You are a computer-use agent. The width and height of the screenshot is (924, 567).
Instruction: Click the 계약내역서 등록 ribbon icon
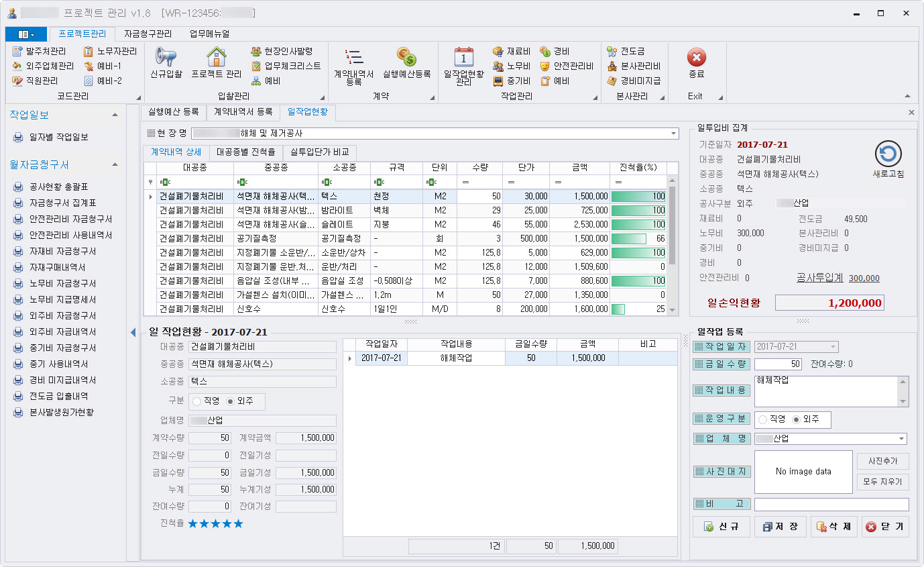pyautogui.click(x=353, y=58)
